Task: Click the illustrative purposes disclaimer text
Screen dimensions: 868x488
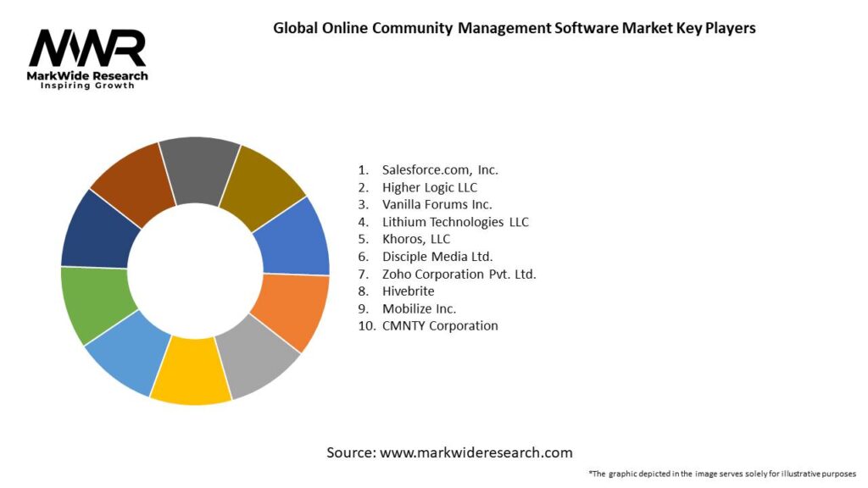Action: click(722, 474)
